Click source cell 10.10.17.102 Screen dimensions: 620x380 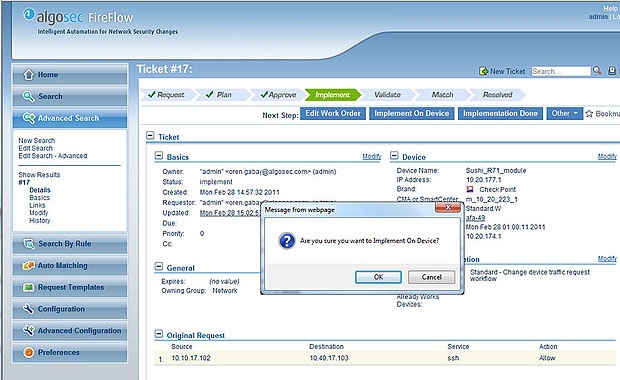point(191,358)
